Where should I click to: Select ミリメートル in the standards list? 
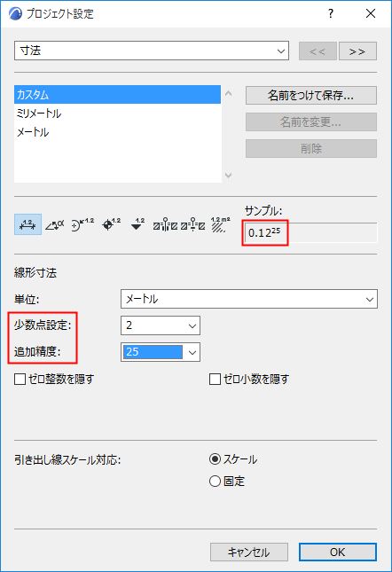coord(117,114)
